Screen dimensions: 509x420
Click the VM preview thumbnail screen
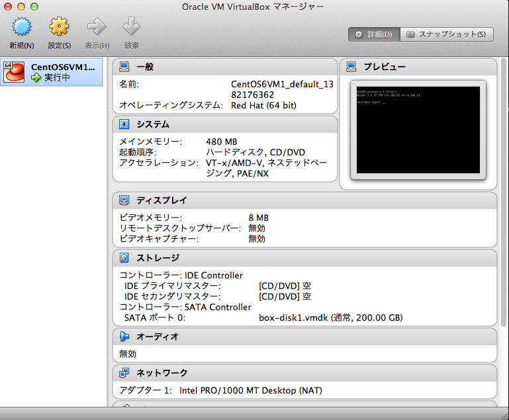click(418, 130)
